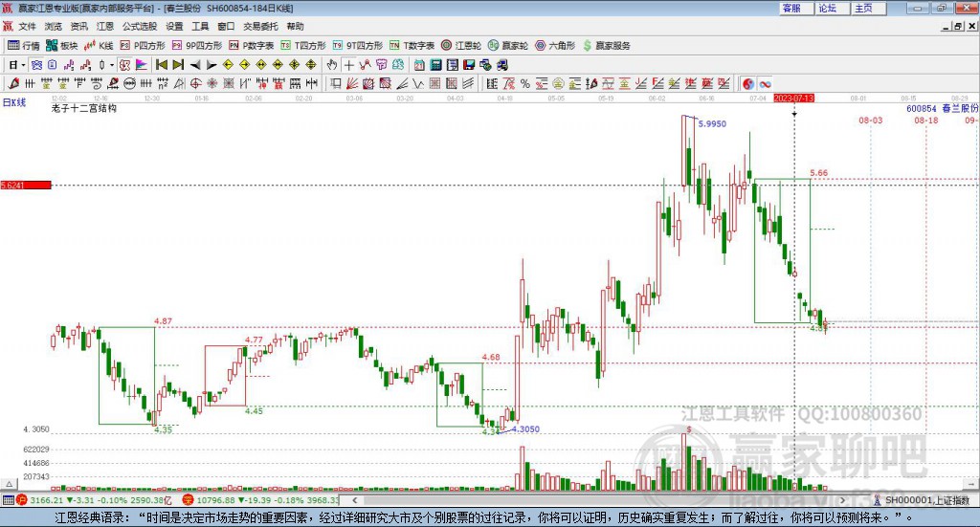
Task: Click the blue infinity symbol icon
Action: point(765,83)
